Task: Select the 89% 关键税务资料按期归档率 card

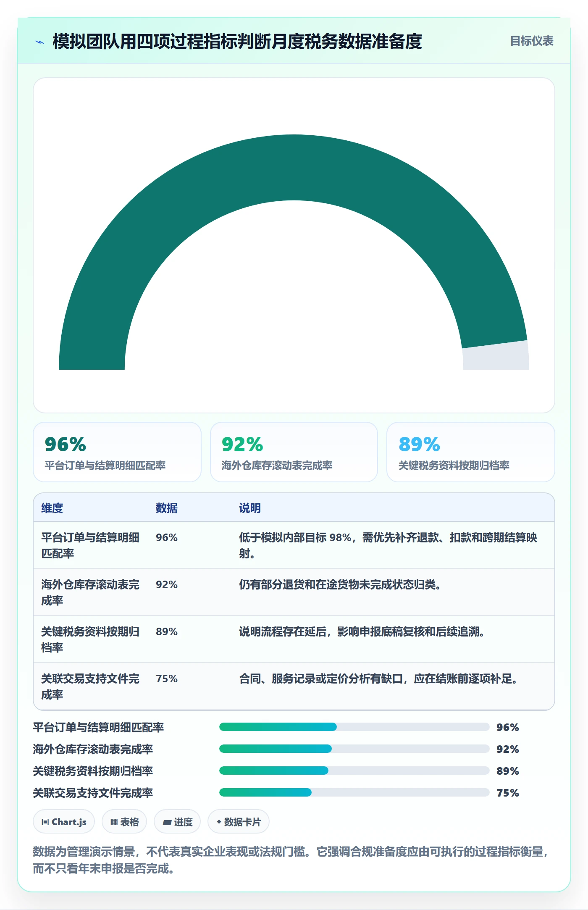Action: (471, 452)
